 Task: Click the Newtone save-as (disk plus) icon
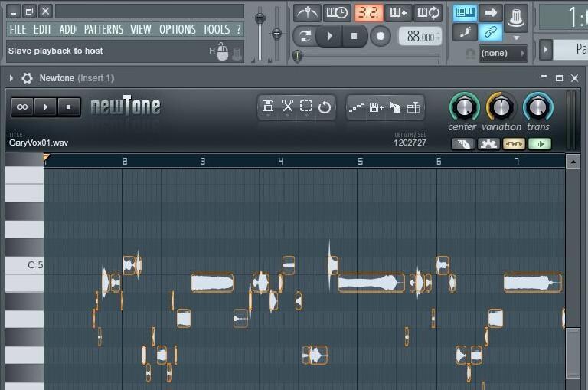(376, 108)
